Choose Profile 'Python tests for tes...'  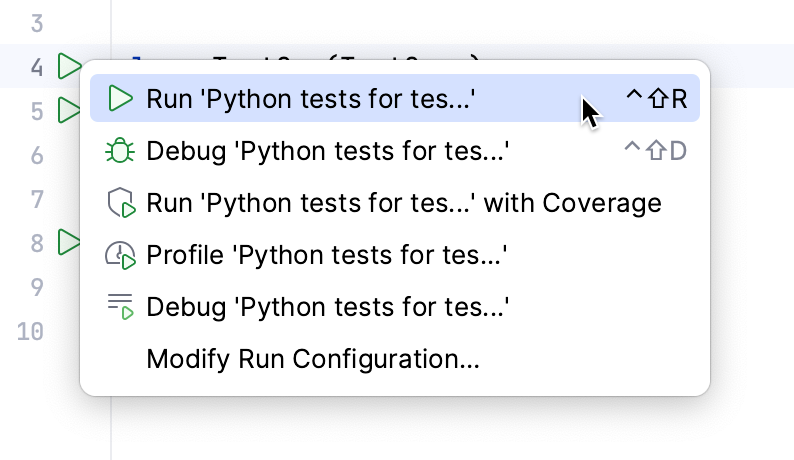pos(328,256)
